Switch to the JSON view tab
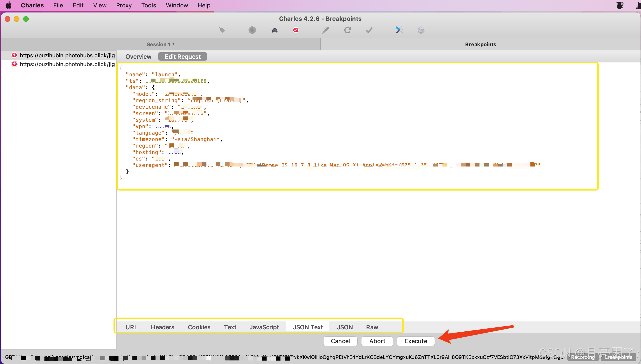Image resolution: width=641 pixels, height=364 pixels. click(x=345, y=327)
